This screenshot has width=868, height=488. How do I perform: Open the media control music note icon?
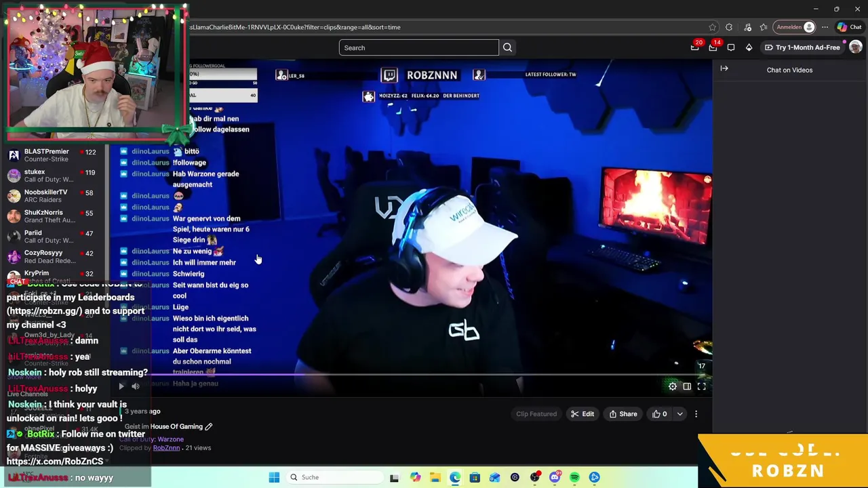pyautogui.click(x=747, y=27)
